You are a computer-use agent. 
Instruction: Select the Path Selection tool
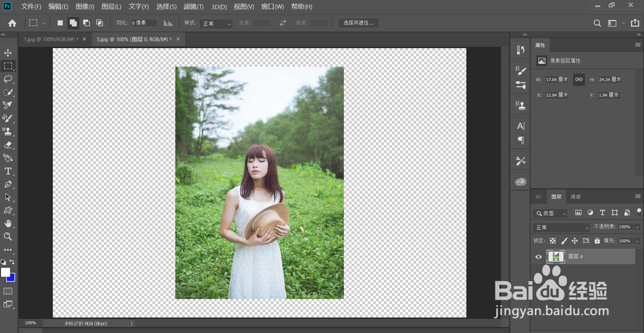(8, 197)
